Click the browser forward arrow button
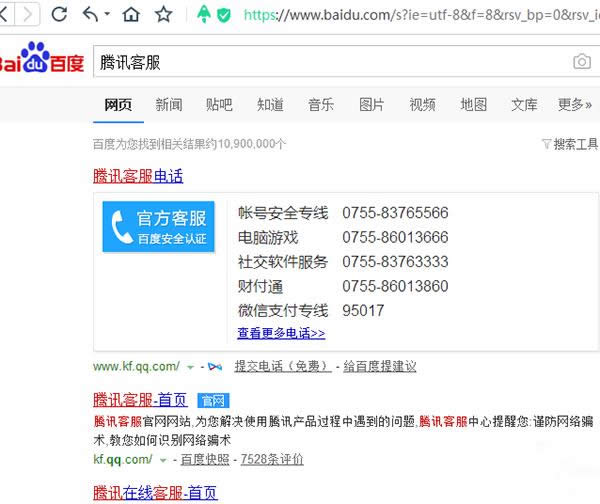This screenshot has height=504, width=600. 27,14
